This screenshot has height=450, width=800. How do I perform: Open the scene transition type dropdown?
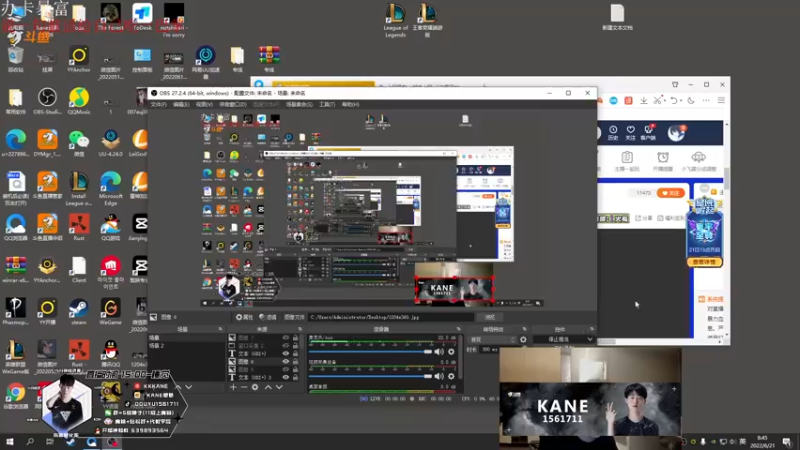point(492,339)
